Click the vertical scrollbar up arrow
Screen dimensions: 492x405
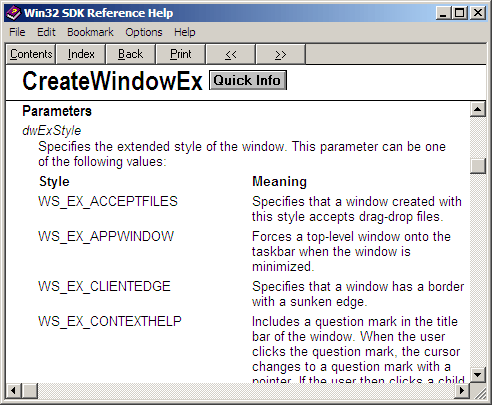click(x=477, y=109)
